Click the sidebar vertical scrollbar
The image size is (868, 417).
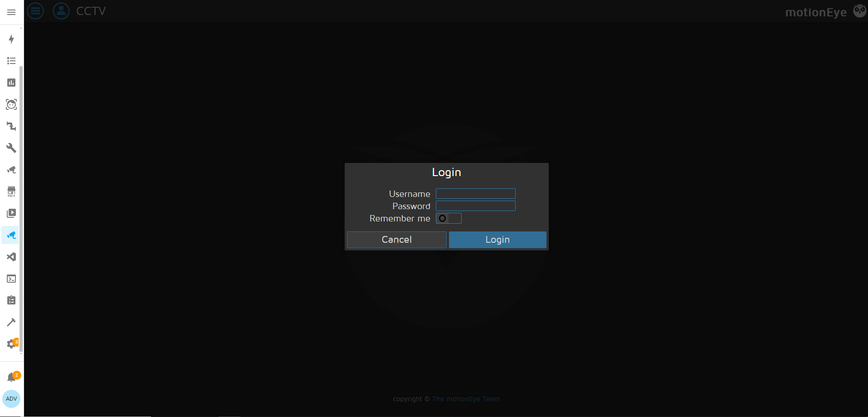21,209
